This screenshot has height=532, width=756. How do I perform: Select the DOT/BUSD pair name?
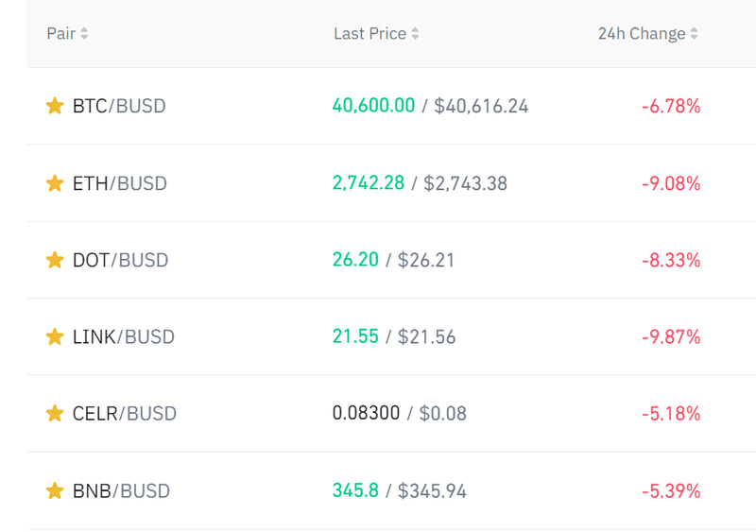point(120,260)
